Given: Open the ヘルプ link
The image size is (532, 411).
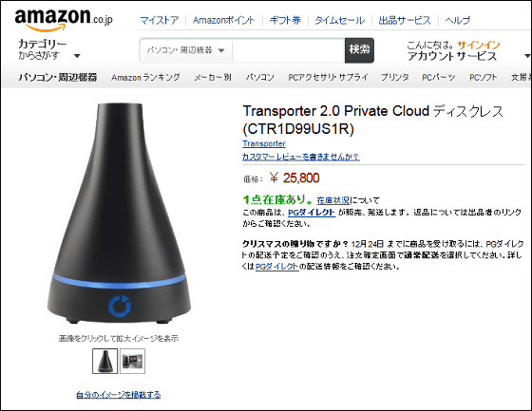Looking at the screenshot, I should pyautogui.click(x=458, y=20).
